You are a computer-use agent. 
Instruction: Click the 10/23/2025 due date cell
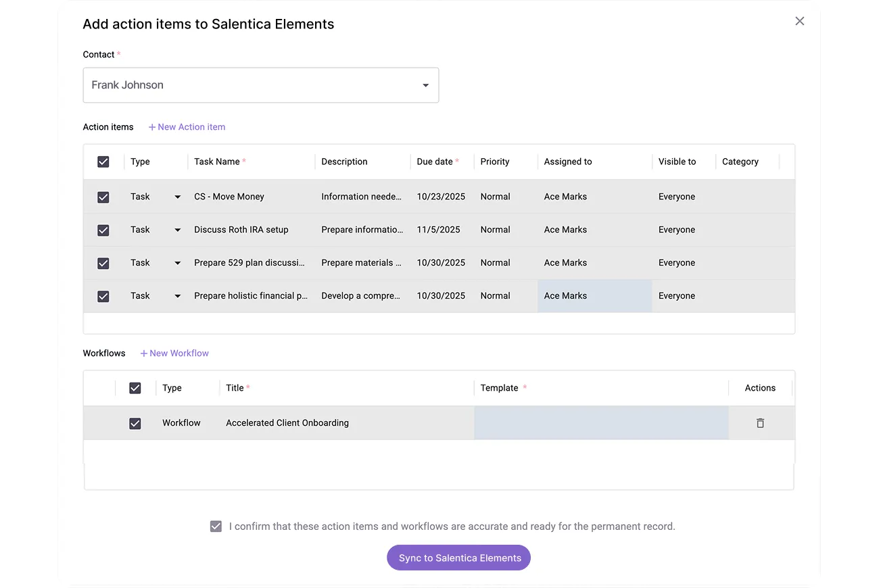tap(442, 197)
